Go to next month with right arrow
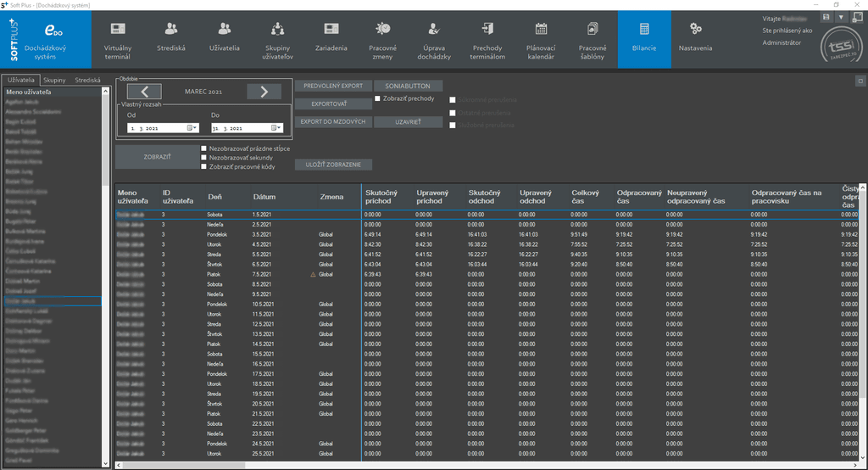The width and height of the screenshot is (868, 470). (x=264, y=92)
